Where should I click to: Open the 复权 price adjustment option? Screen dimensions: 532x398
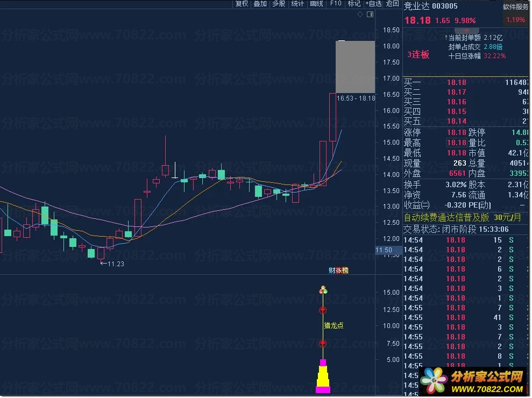pyautogui.click(x=242, y=4)
